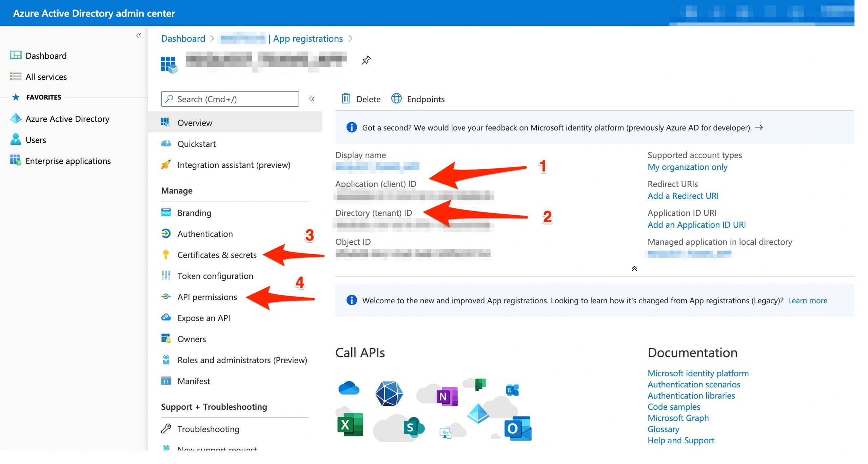Click the Certificates & secrets key icon
This screenshot has width=868, height=464.
tap(166, 255)
